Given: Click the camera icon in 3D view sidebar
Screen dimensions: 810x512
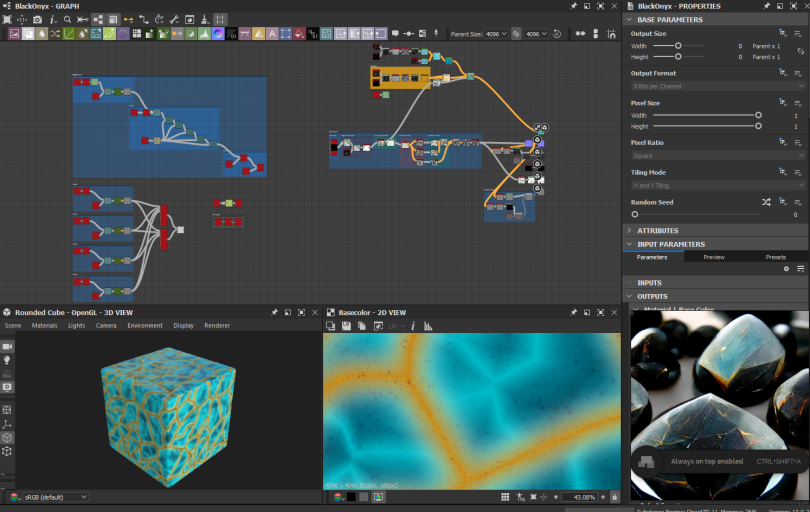Looking at the screenshot, I should point(7,346).
